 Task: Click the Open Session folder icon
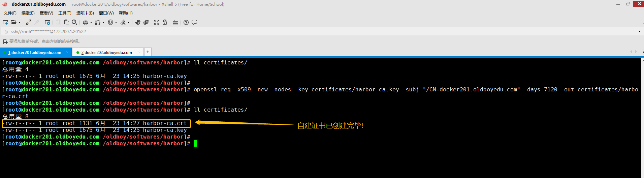pyautogui.click(x=13, y=22)
